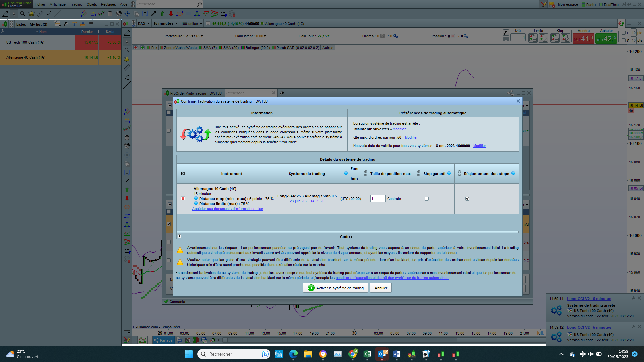Expand the Code section with plus button
644x362 pixels.
point(180,236)
